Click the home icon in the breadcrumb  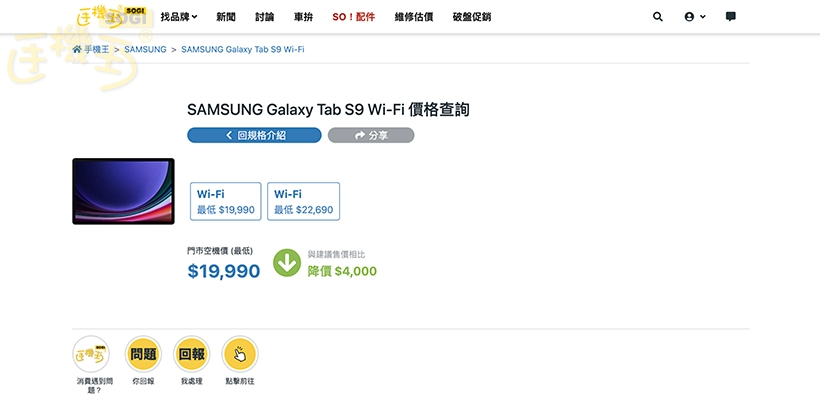[x=77, y=49]
